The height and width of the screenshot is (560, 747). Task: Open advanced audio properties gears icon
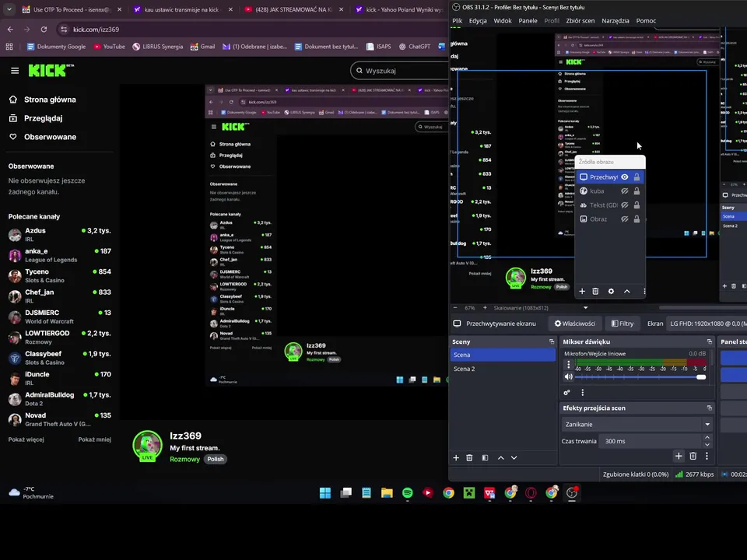567,392
